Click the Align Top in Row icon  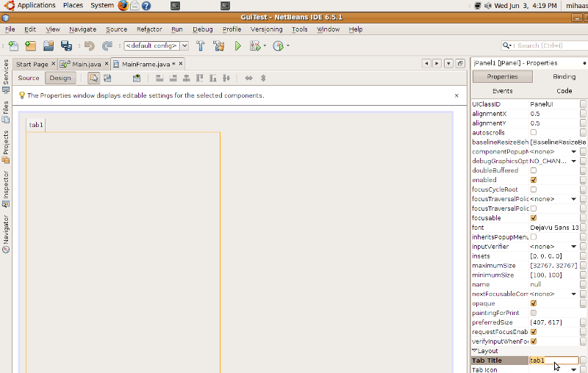200,78
